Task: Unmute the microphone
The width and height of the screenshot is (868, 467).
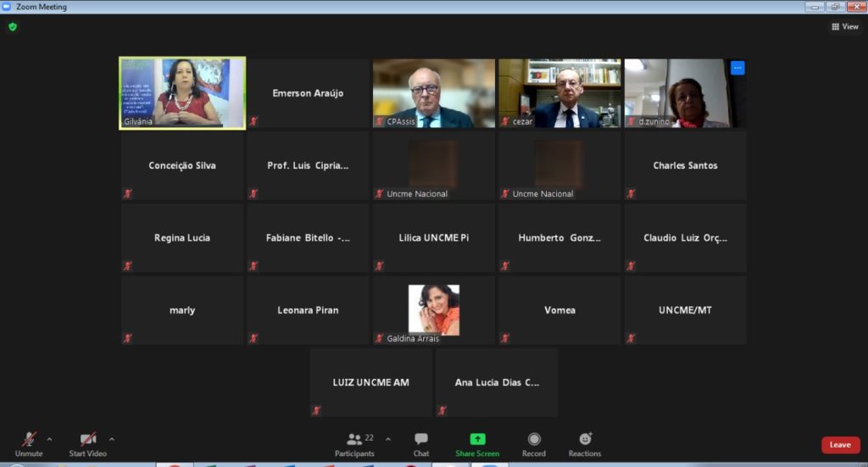Action: [29, 444]
